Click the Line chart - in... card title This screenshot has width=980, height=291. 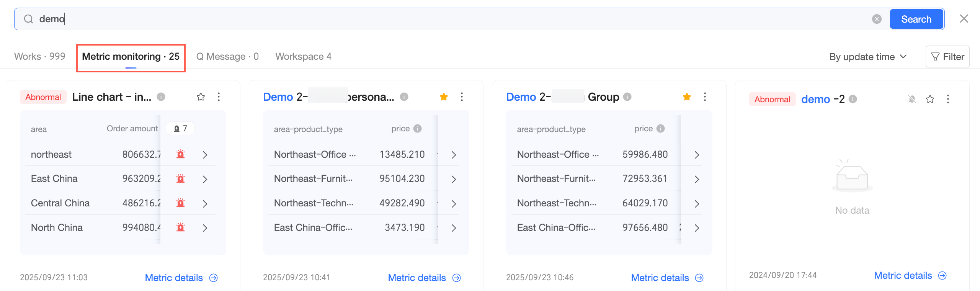112,97
